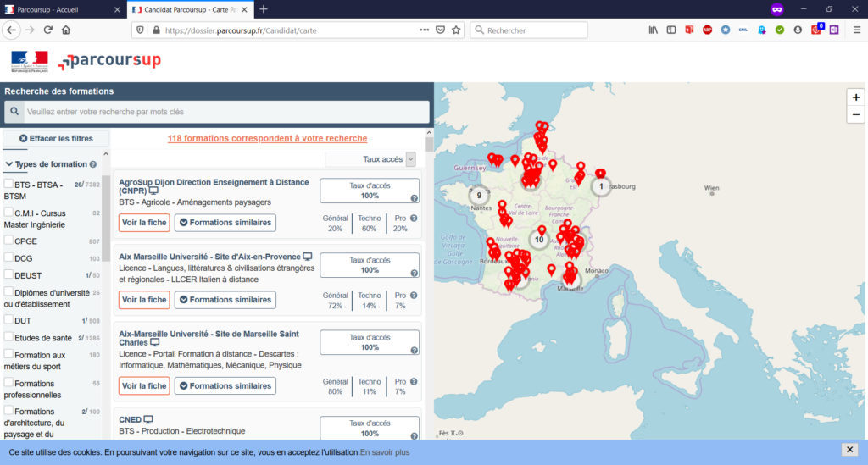The height and width of the screenshot is (465, 868).
Task: Check the C.M.I - Cursus Master Ingénierie filter
Action: (x=8, y=212)
